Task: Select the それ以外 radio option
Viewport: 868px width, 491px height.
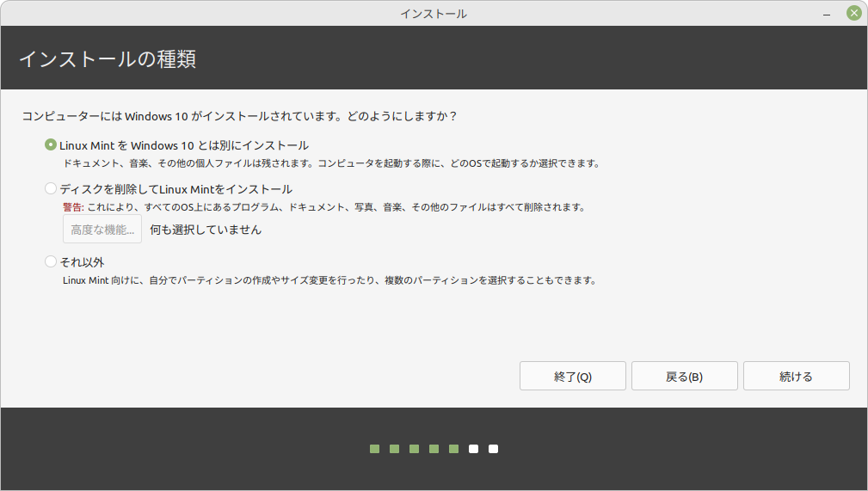Action: tap(51, 261)
